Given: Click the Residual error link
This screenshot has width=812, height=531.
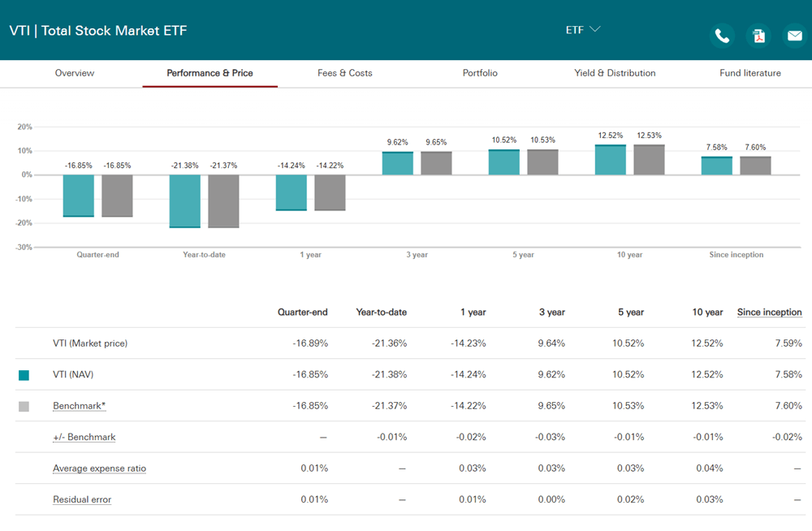Looking at the screenshot, I should [x=82, y=499].
